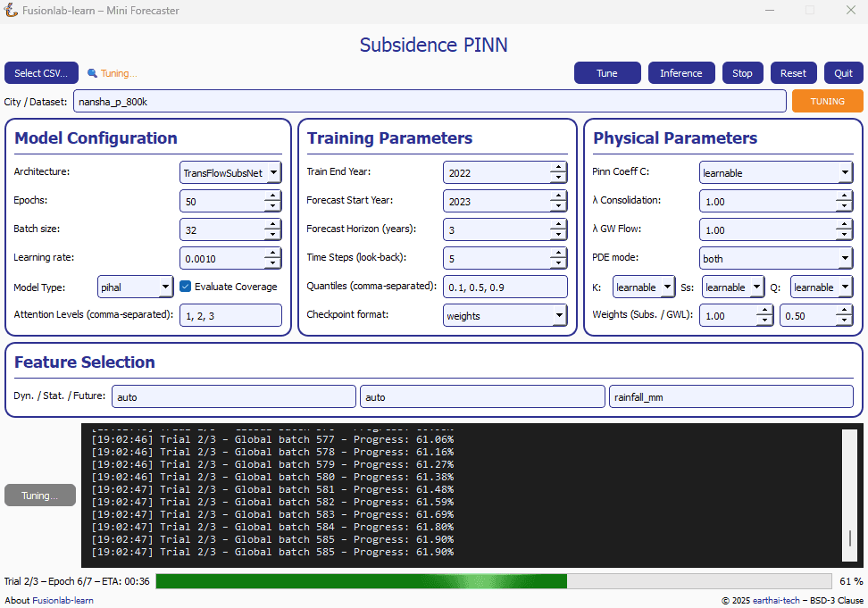The height and width of the screenshot is (608, 868).
Task: Toggle the Evaluate Coverage checkbox
Action: tap(186, 287)
